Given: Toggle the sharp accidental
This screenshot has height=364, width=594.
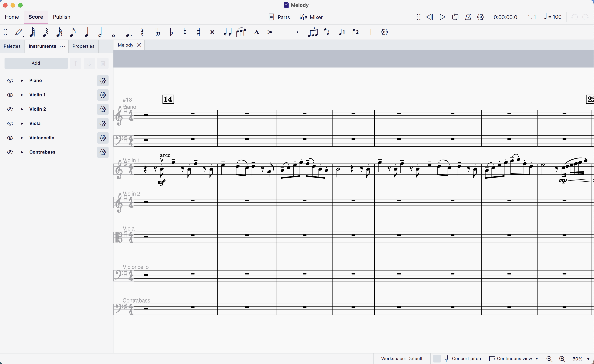Looking at the screenshot, I should click(x=199, y=32).
